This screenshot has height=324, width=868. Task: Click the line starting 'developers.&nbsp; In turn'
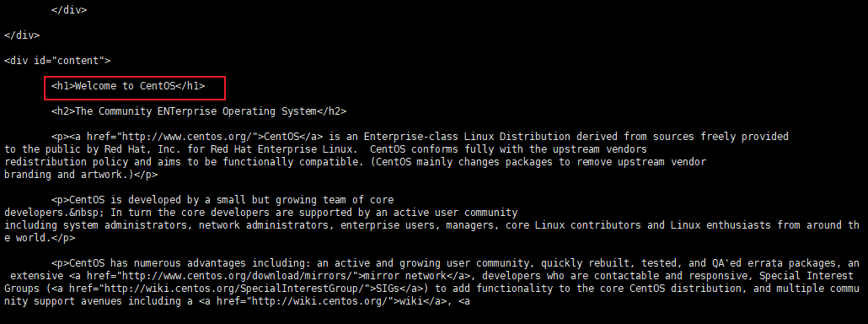click(x=260, y=213)
